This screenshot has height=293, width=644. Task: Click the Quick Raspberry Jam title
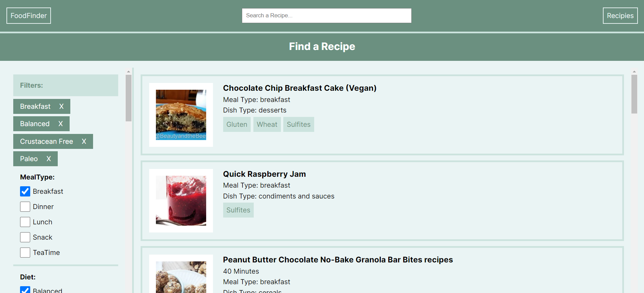pyautogui.click(x=264, y=174)
